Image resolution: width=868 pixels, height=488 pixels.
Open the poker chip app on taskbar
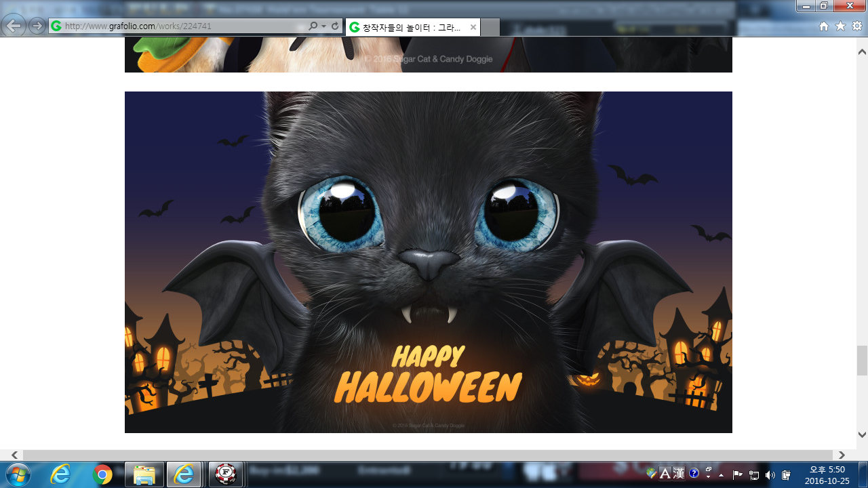tap(225, 475)
